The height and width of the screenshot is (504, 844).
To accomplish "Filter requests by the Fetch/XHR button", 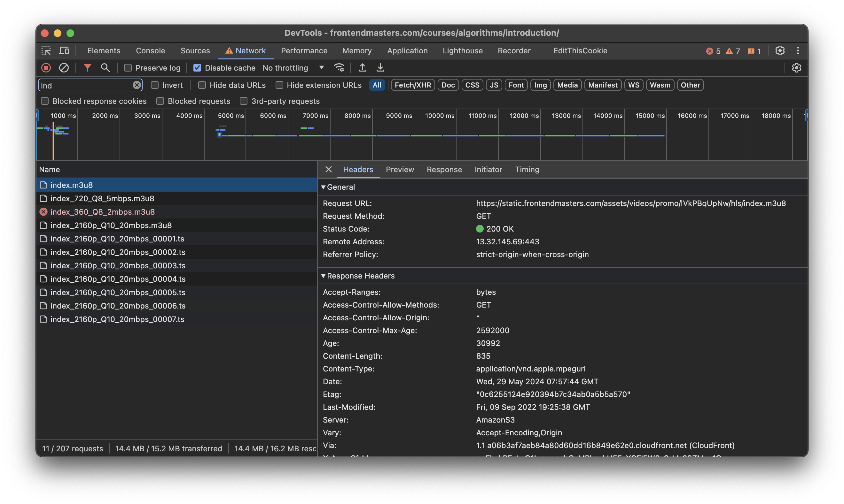I will [413, 85].
